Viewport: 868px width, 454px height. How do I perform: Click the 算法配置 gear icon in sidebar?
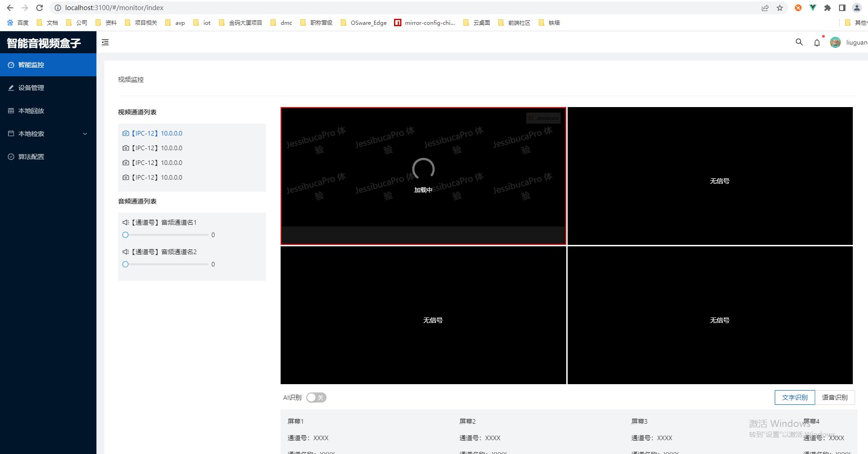11,156
